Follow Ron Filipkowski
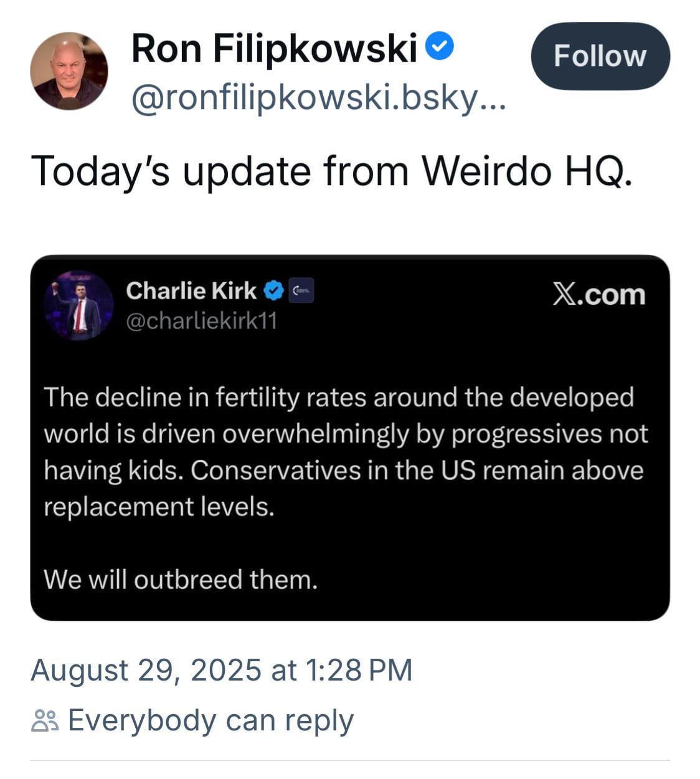Viewport: 700px width, 779px height. [x=600, y=56]
